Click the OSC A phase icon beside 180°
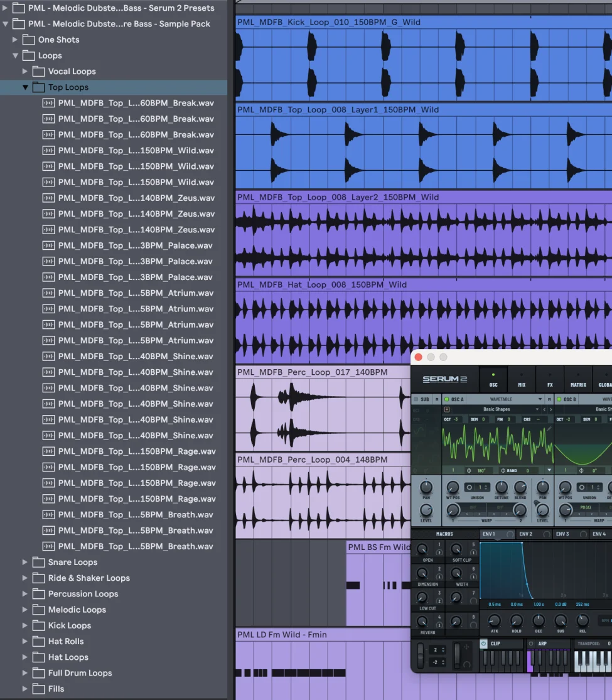The image size is (612, 700). [469, 470]
